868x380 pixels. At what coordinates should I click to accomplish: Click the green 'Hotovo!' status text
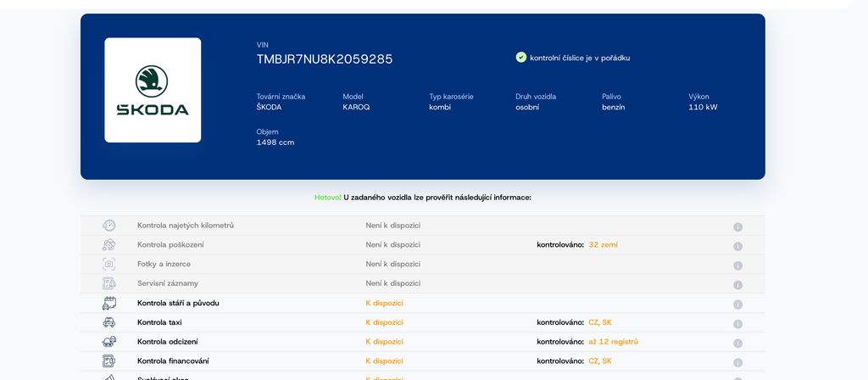[x=328, y=198]
